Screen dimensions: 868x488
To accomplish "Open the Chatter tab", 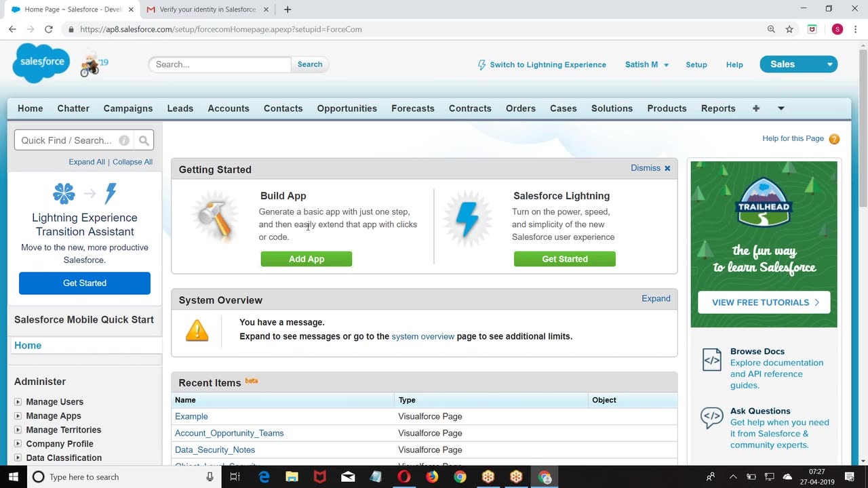I will tap(73, 108).
